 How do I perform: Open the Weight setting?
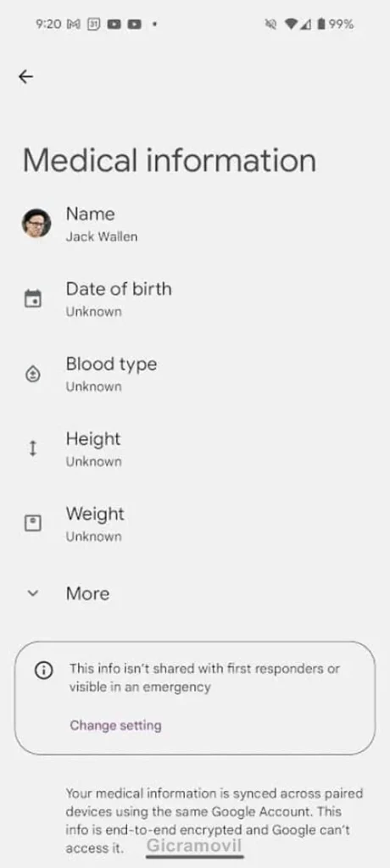click(x=195, y=524)
